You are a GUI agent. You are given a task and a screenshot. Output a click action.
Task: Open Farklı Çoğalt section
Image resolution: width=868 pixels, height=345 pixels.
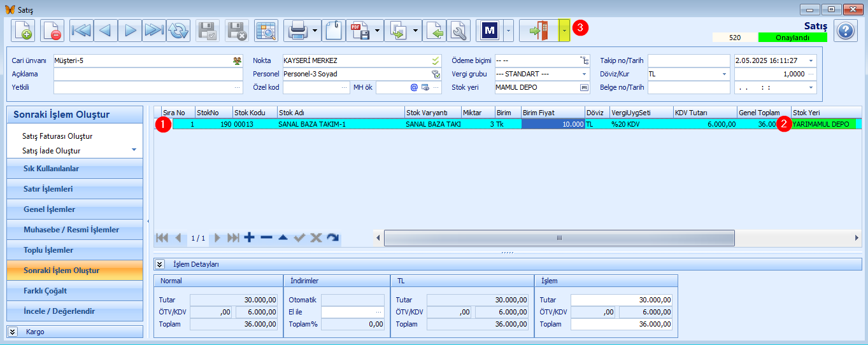click(75, 291)
